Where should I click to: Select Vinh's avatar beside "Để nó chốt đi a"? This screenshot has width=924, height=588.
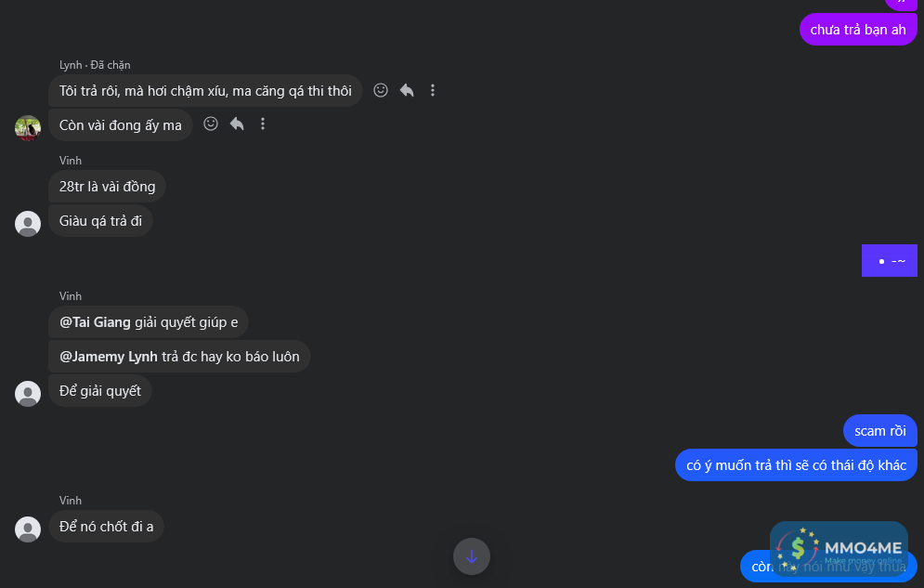click(x=28, y=529)
